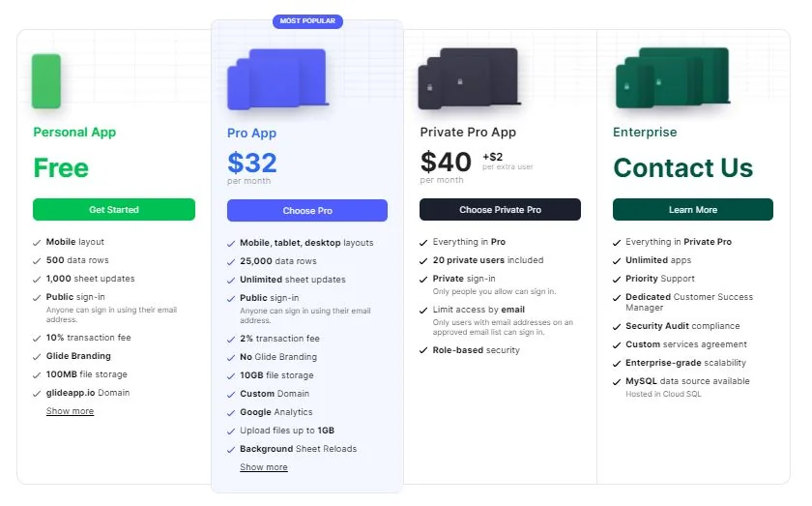Select the Choose Private Pro button

(500, 210)
